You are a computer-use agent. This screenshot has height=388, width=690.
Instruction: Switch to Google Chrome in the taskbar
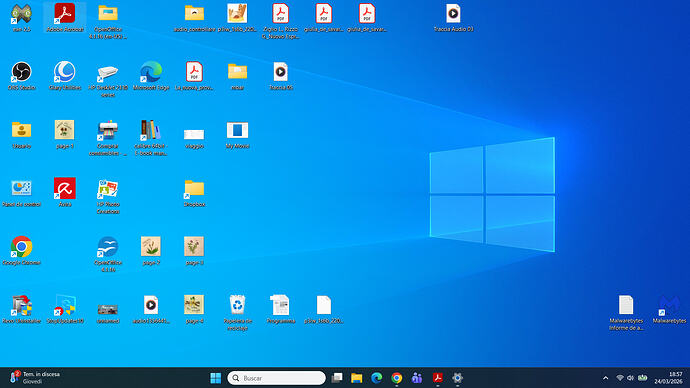pos(396,378)
